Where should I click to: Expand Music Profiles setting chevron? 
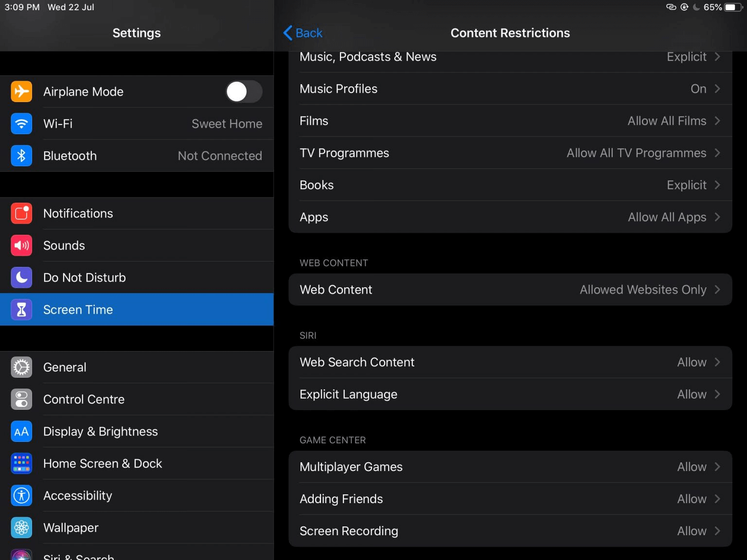coord(717,88)
